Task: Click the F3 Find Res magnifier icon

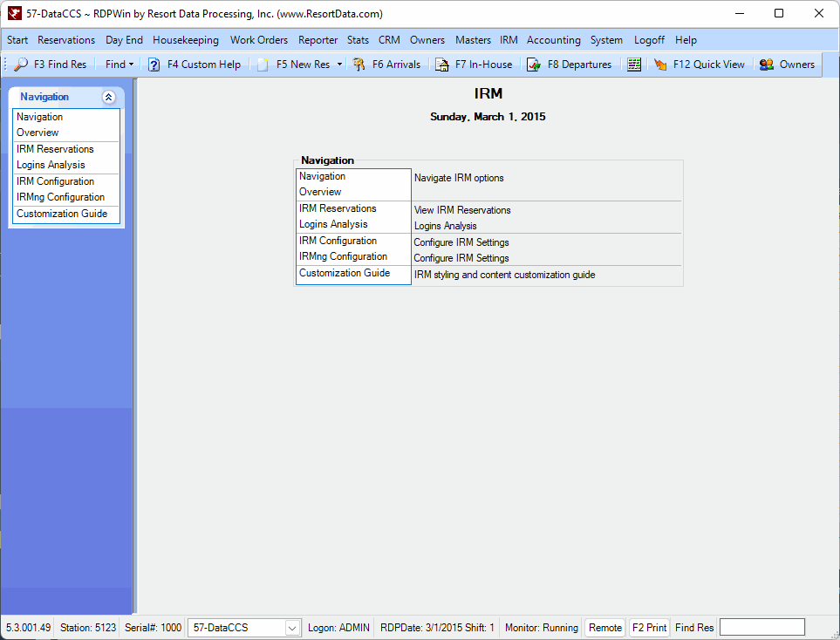Action: [21, 65]
